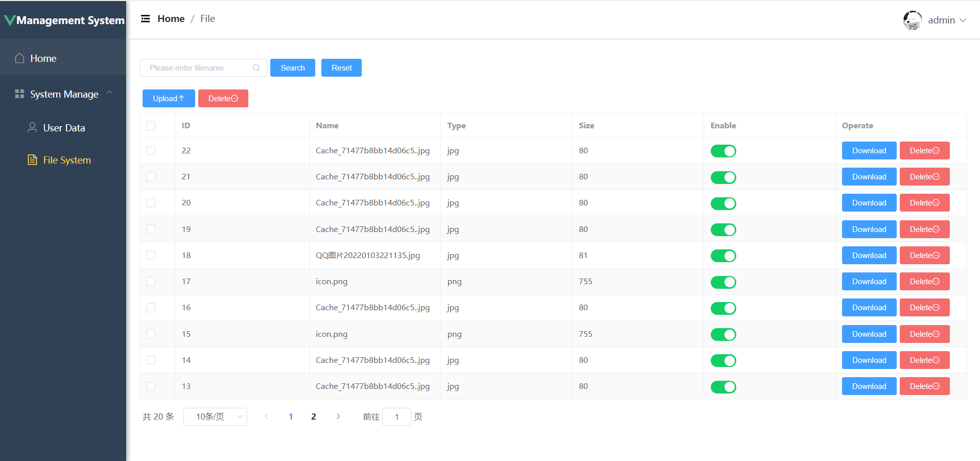Viewport: 980px width, 461px height.
Task: Download file with ID 22
Action: tap(869, 151)
